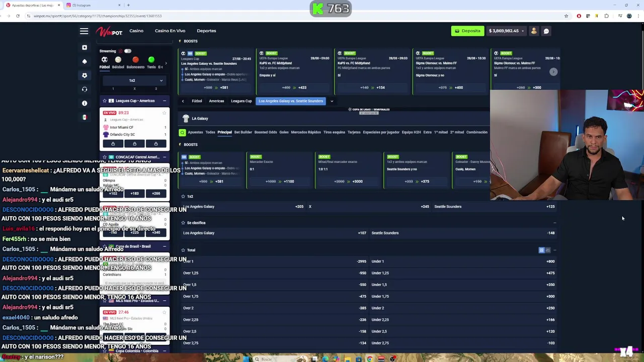The width and height of the screenshot is (644, 362).
Task: Expand match selector dropdown after Seattle Sounders
Action: [x=332, y=101]
